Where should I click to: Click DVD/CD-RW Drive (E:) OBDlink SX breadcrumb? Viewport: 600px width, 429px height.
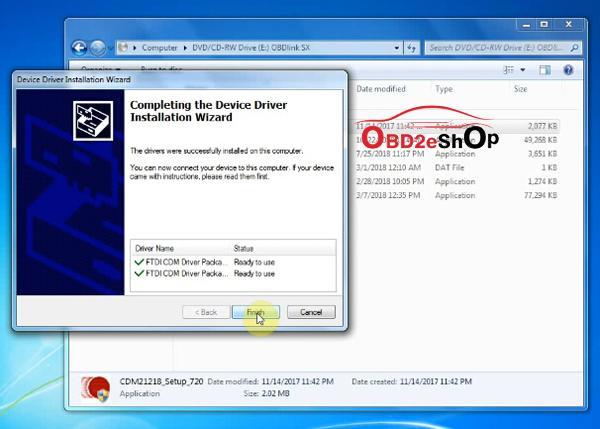tap(251, 48)
